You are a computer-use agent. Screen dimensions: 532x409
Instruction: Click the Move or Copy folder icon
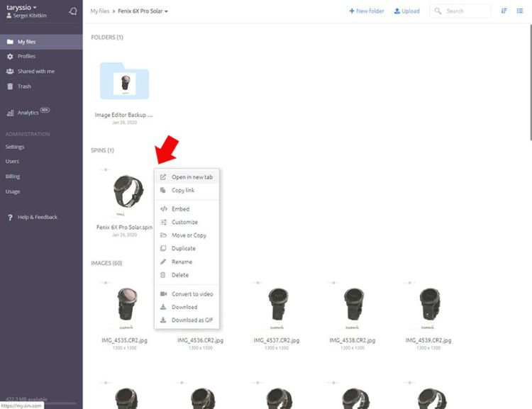click(x=163, y=235)
